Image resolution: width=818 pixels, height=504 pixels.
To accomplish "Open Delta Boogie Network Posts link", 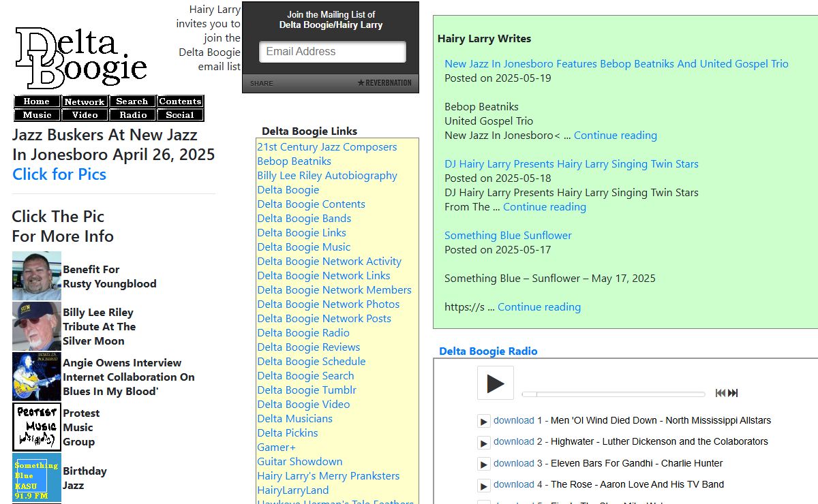I will pyautogui.click(x=324, y=319).
